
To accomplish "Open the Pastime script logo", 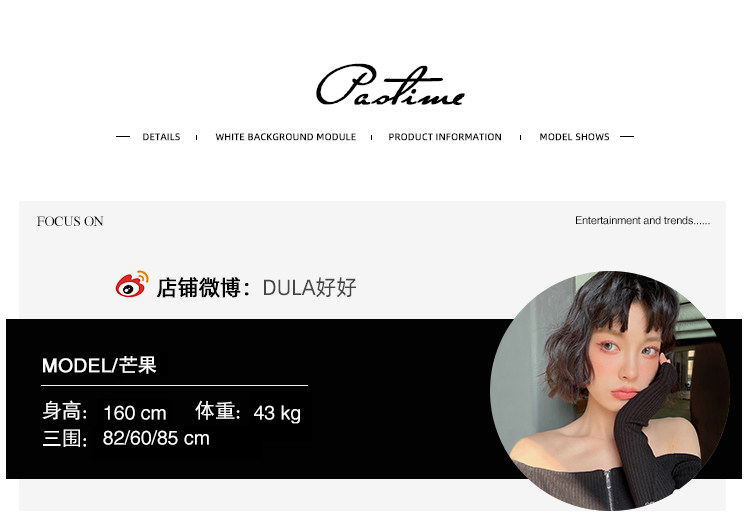I will point(390,85).
